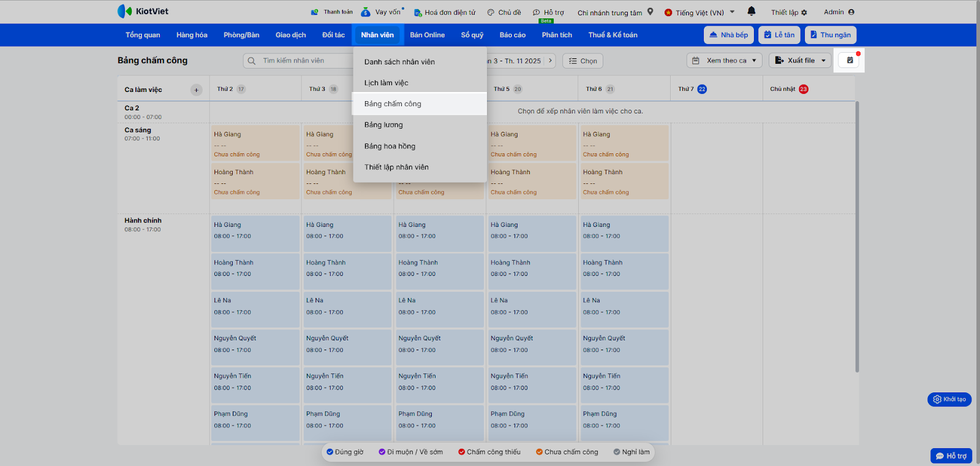
Task: Open the Hỗ trợ chat link in header
Action: (548, 12)
